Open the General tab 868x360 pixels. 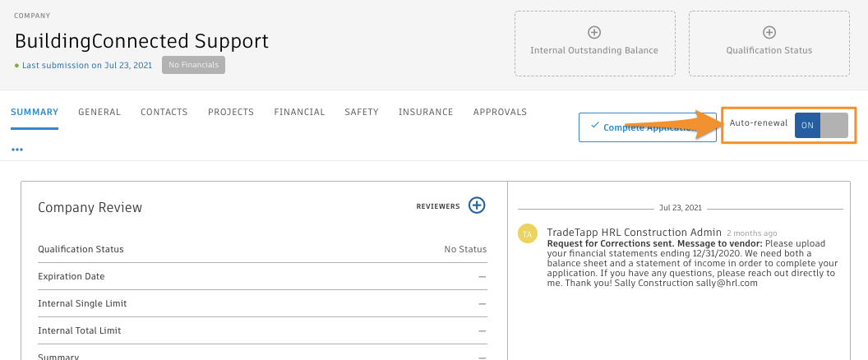click(99, 113)
